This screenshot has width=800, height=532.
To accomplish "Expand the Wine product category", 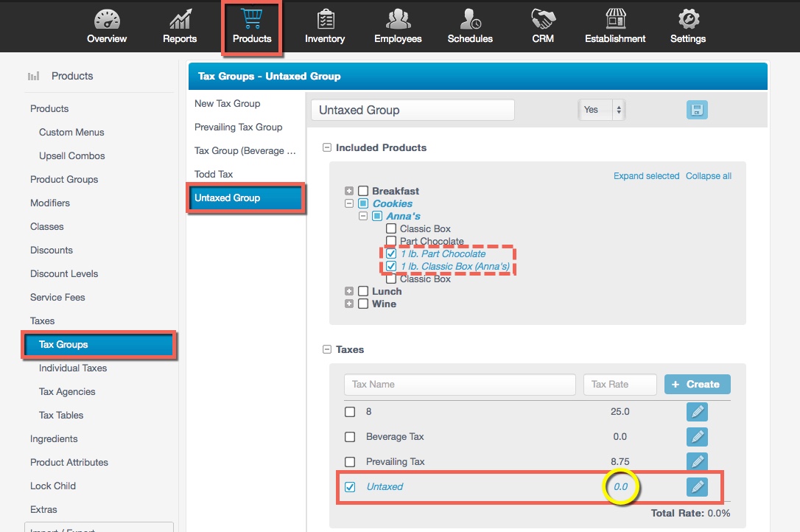I will [x=349, y=304].
